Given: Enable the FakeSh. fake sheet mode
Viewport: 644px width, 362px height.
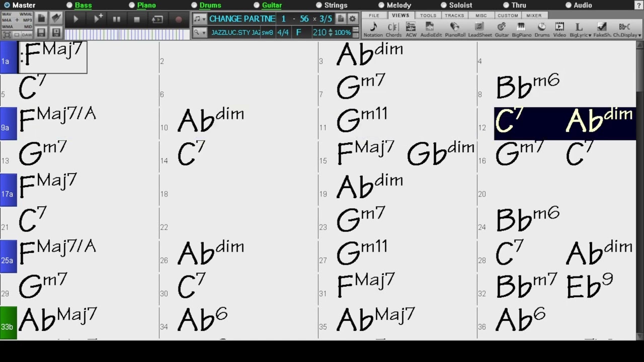Looking at the screenshot, I should tap(602, 30).
